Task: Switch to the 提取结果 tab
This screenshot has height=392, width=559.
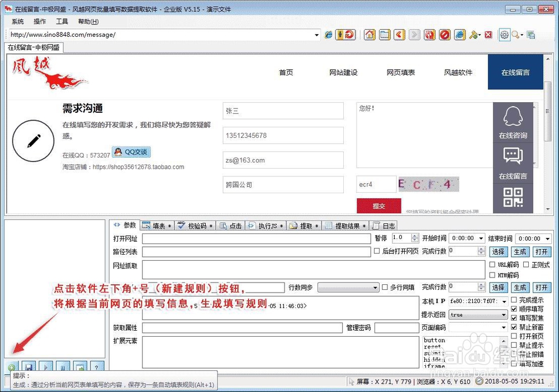Action: (345, 226)
